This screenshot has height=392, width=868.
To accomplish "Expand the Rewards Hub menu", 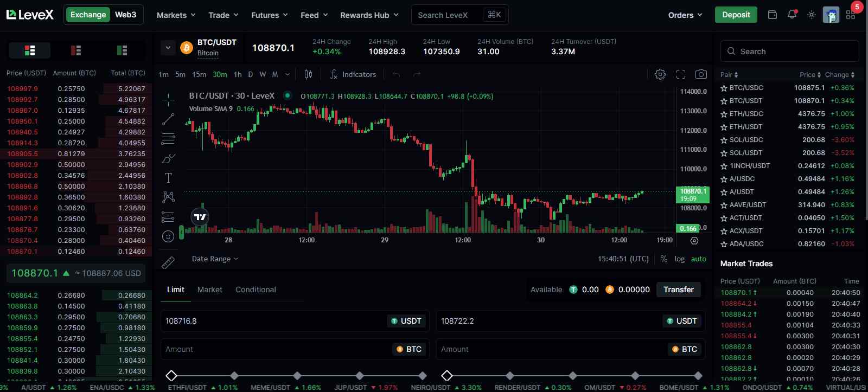I will point(369,15).
